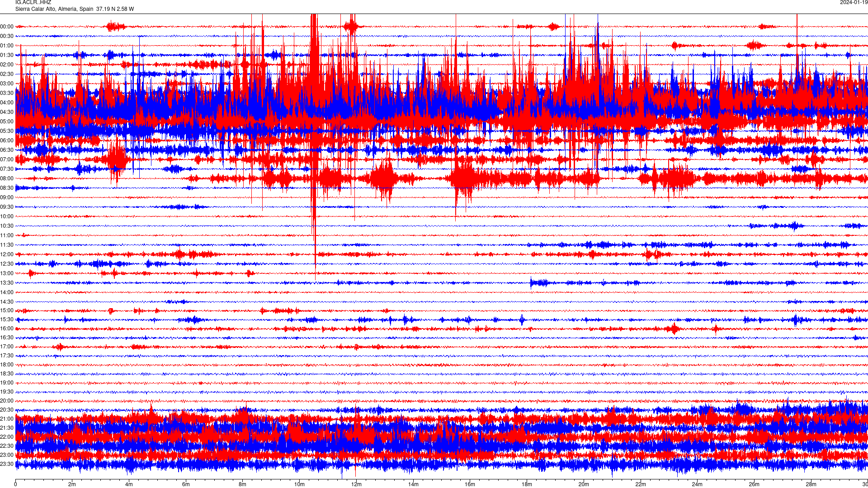This screenshot has height=488, width=868.
Task: Select the 16:00 time row label
Action: coord(7,328)
